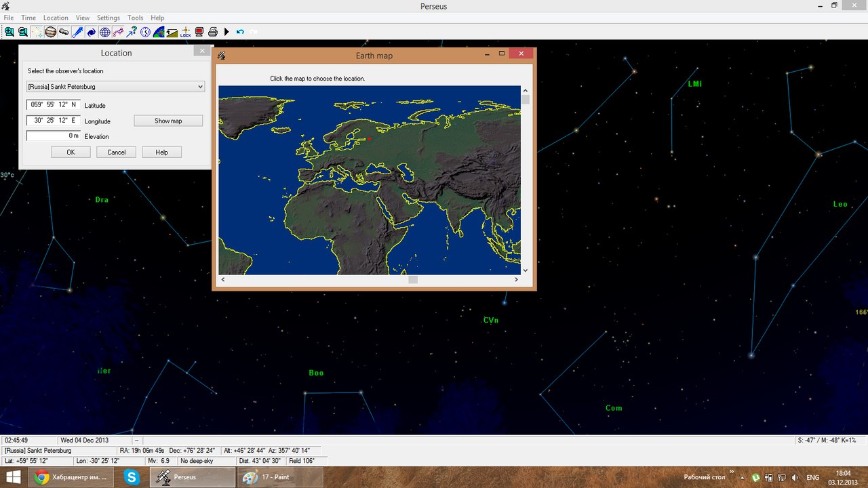
Task: Click Cancel in the Location dialog
Action: (117, 152)
